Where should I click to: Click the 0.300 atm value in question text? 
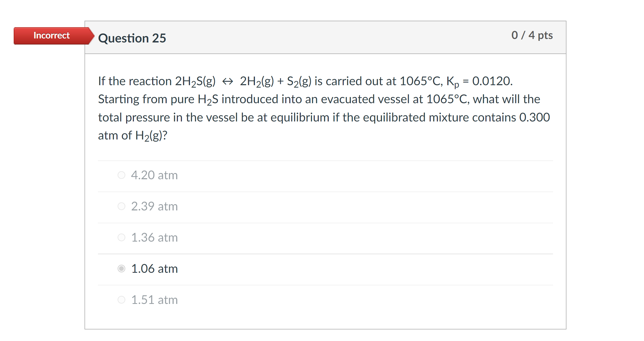pos(535,117)
